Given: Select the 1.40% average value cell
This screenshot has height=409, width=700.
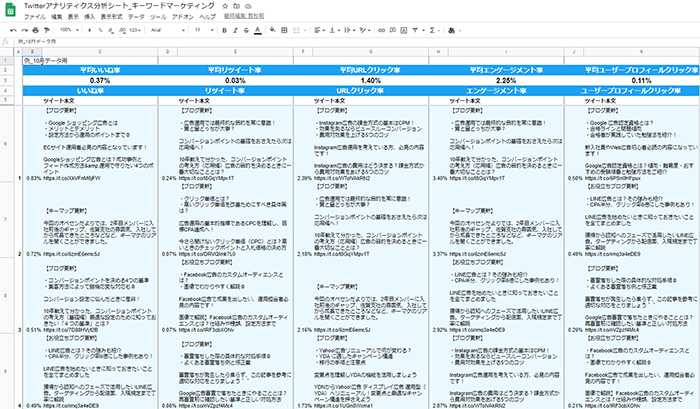Looking at the screenshot, I should (371, 81).
